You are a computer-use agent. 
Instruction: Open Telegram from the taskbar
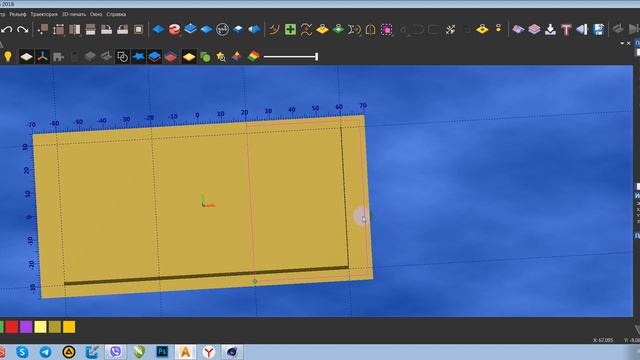[x=46, y=351]
